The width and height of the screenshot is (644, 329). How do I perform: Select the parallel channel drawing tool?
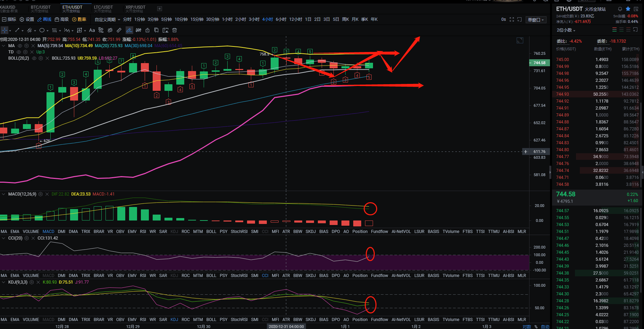click(x=29, y=30)
